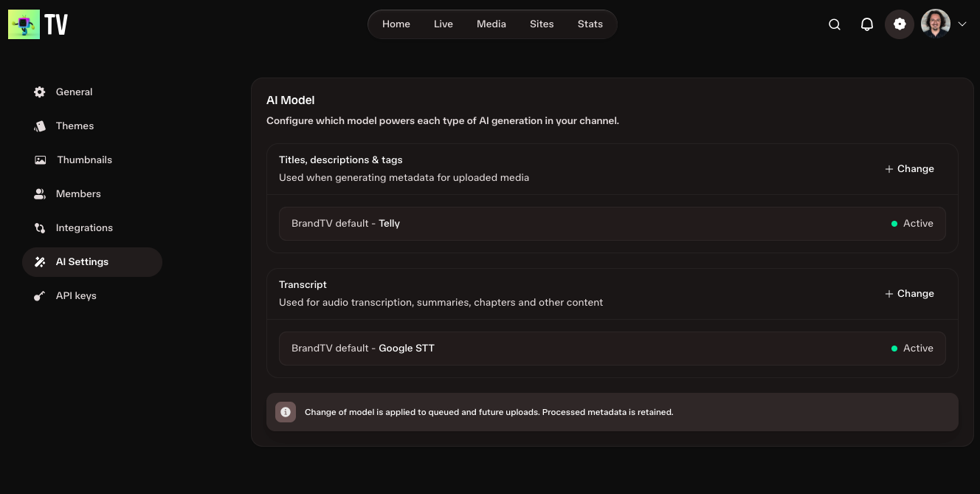Select the API keys key icon
This screenshot has height=494, width=980.
coord(40,296)
